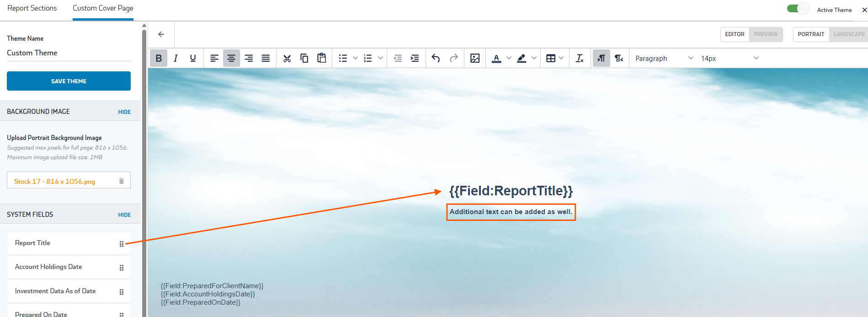
Task: Toggle the Active Theme switch
Action: coord(798,9)
